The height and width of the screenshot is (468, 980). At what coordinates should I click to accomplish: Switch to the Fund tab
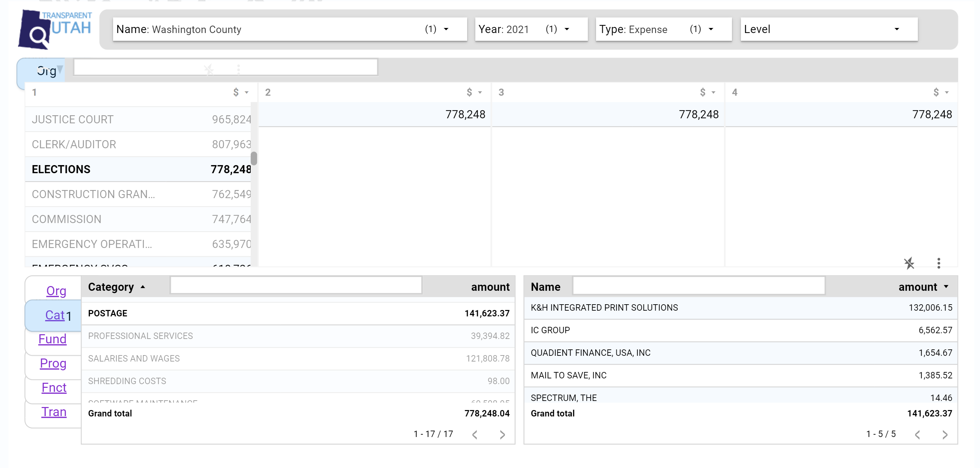coord(53,339)
